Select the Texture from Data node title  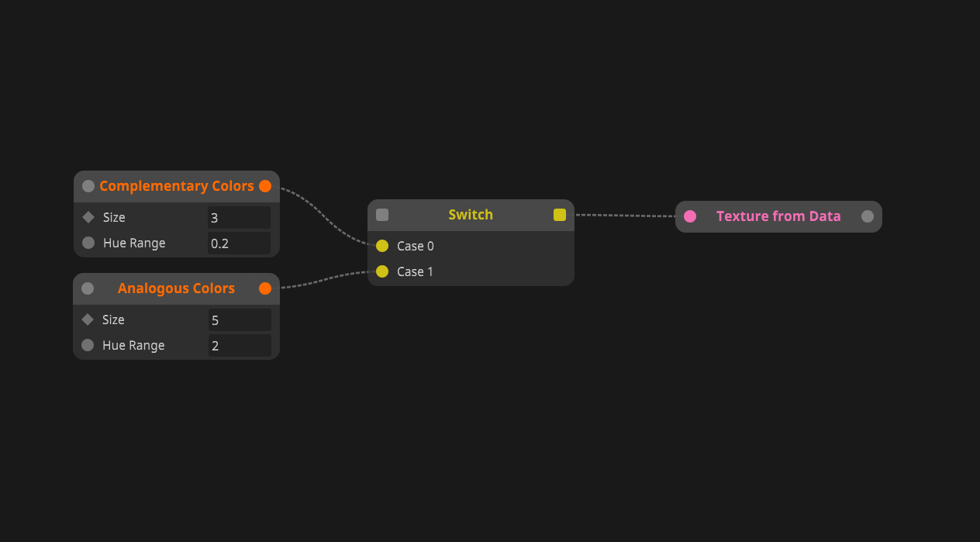[x=778, y=216]
